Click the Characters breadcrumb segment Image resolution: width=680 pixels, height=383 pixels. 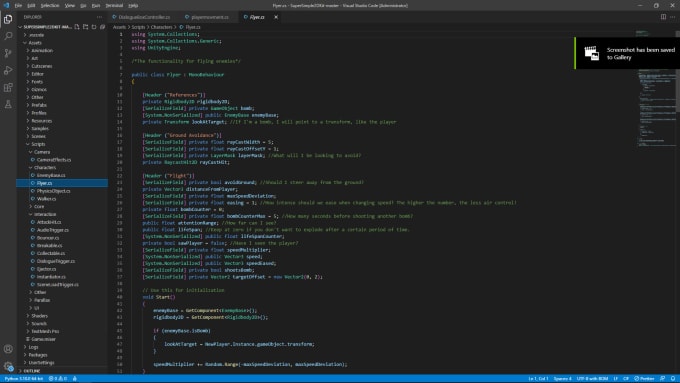[x=161, y=27]
